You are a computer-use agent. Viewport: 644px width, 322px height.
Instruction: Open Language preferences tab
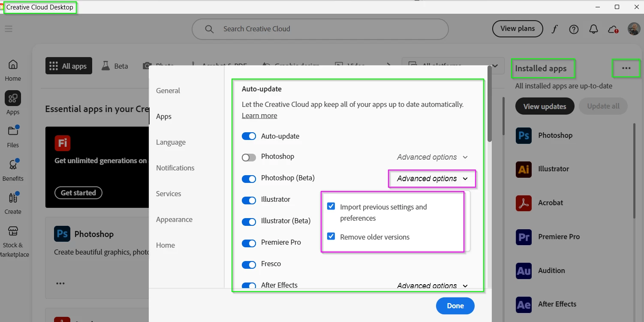pyautogui.click(x=171, y=142)
